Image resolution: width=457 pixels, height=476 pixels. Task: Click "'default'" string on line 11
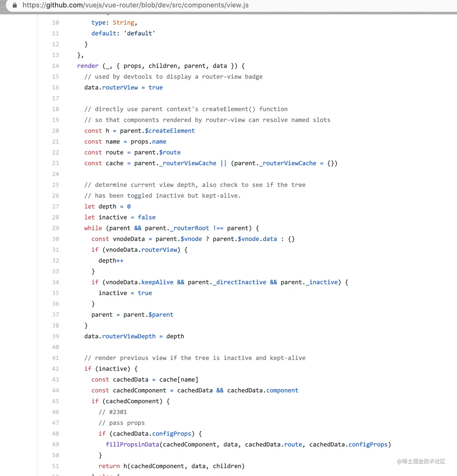coord(139,33)
